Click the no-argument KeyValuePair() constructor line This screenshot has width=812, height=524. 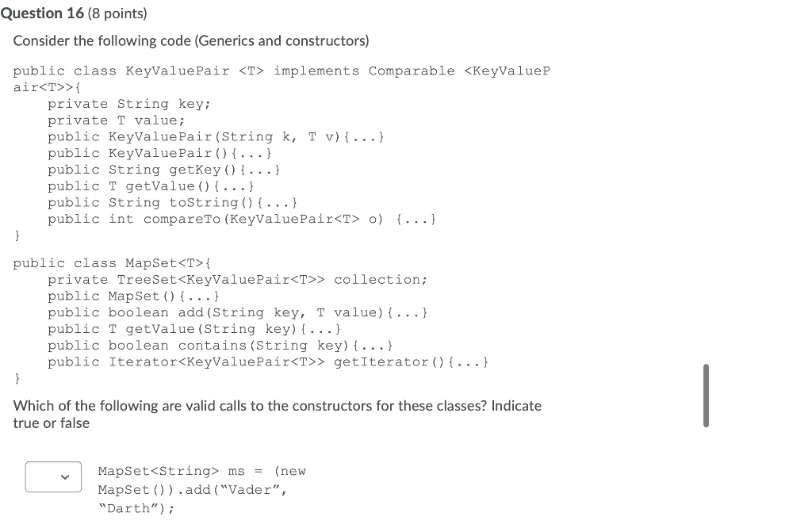point(159,154)
